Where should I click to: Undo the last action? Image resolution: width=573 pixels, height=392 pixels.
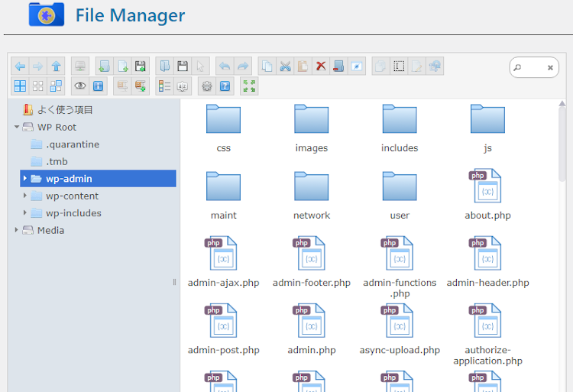click(x=225, y=66)
